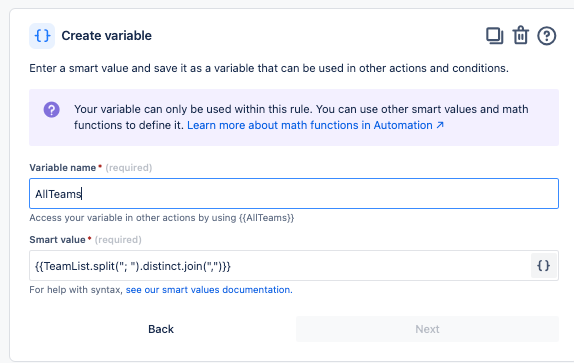Open the smart value picker braces button

[544, 266]
